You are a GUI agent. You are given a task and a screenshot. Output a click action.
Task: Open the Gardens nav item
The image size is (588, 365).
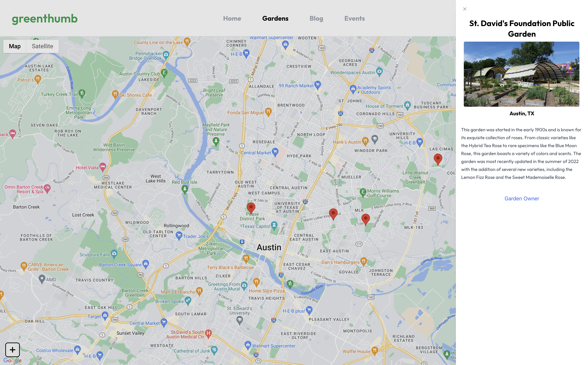[x=275, y=18]
